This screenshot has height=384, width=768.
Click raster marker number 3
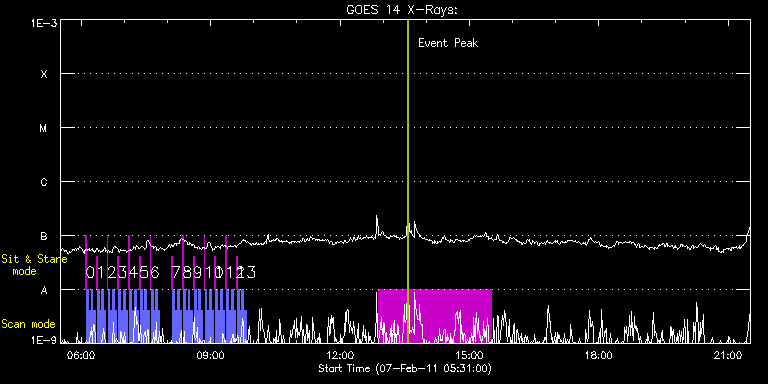pos(122,272)
